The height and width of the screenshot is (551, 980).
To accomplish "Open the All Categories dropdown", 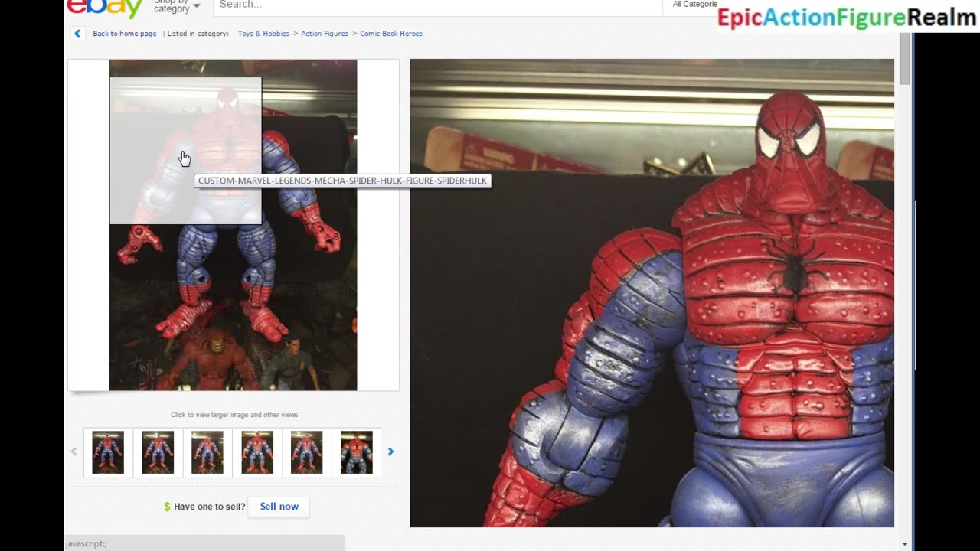I will pyautogui.click(x=694, y=5).
